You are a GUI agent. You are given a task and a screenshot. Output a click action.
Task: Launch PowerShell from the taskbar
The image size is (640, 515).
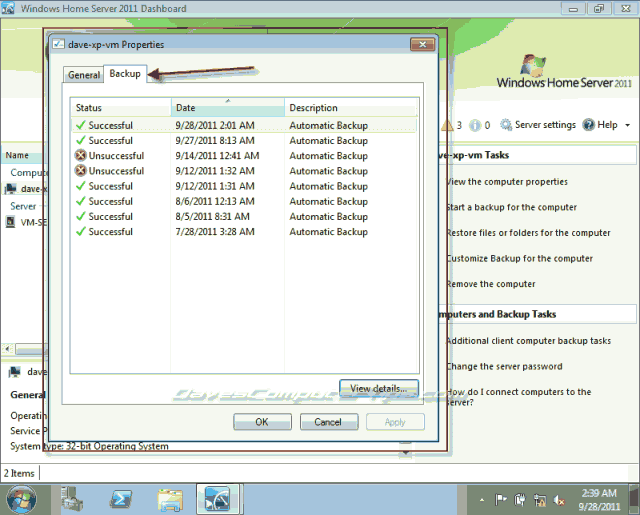121,499
